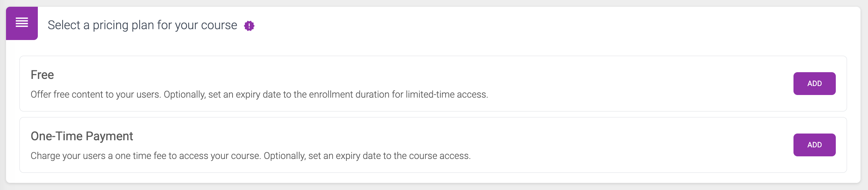Click the Free plan description text
The height and width of the screenshot is (190, 868).
coord(259,94)
